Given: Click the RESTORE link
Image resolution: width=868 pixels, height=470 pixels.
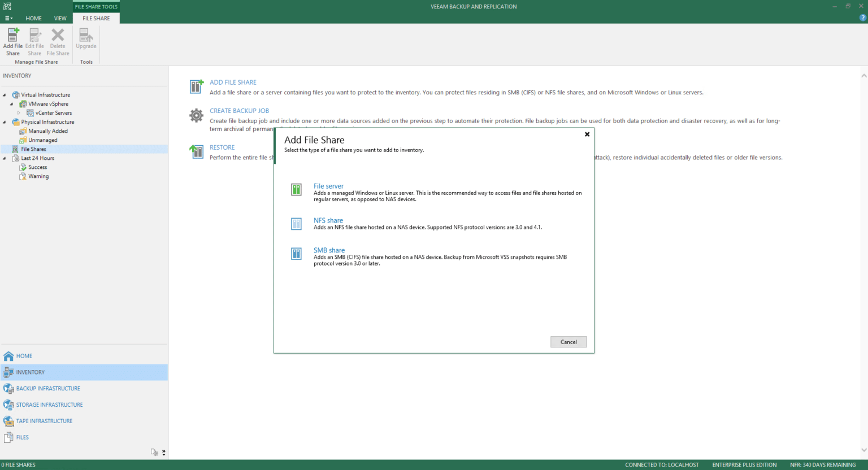Looking at the screenshot, I should (222, 147).
